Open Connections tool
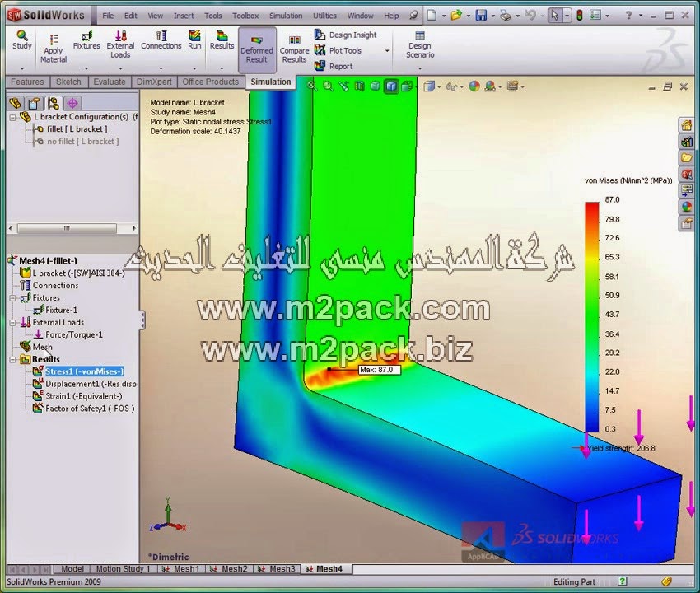700x593 pixels. pyautogui.click(x=161, y=40)
